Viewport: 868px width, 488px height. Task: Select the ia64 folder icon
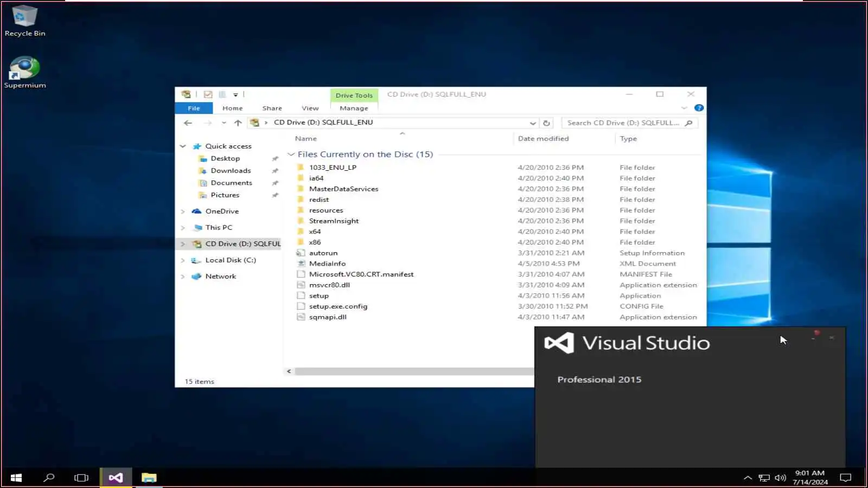(301, 178)
